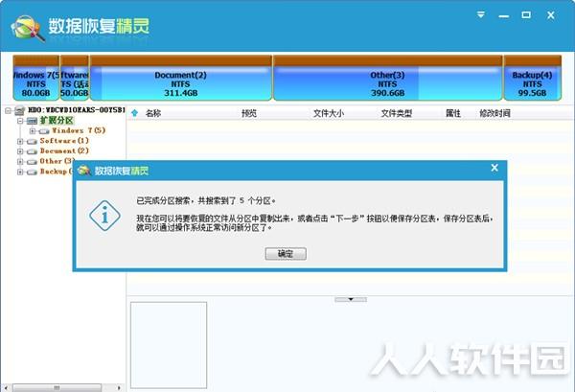This screenshot has height=392, width=575.
Task: Minimize the 数据恢复精灵 window
Action: tap(503, 16)
